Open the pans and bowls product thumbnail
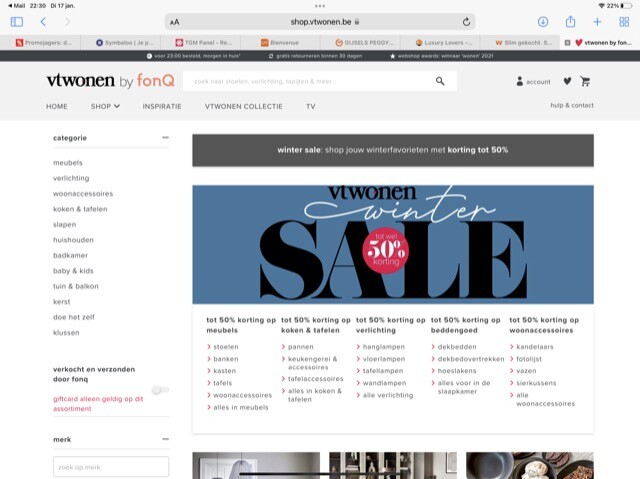640x479 pixels. (530, 465)
